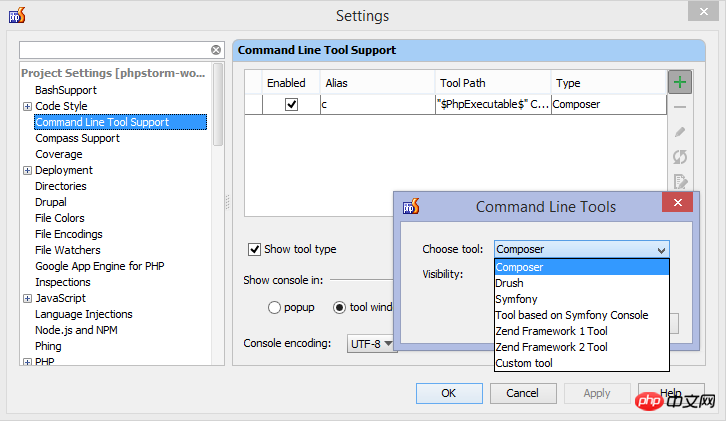This screenshot has height=421, width=726.
Task: Expand the Code Style tree node
Action: coord(27,106)
